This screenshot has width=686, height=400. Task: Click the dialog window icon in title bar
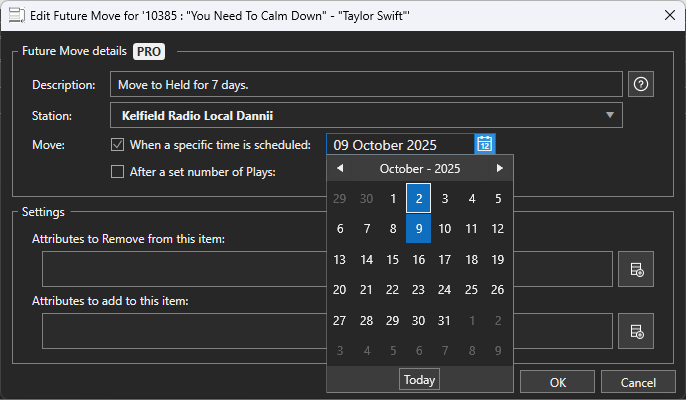17,15
